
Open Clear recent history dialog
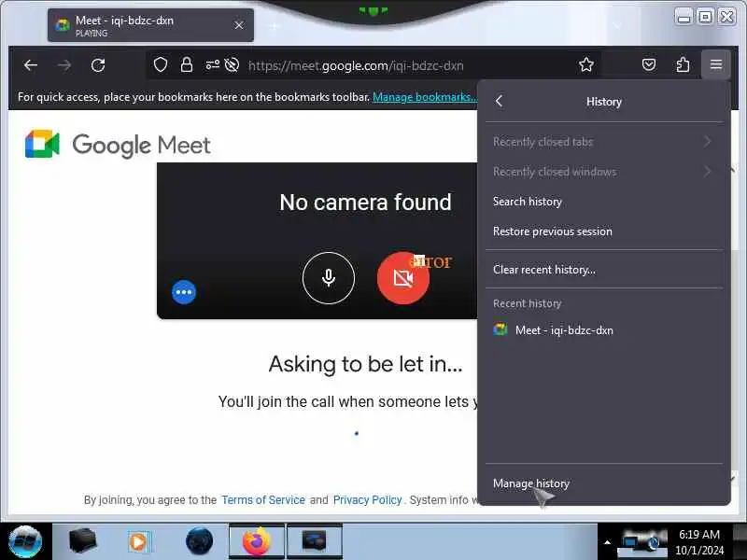(603, 270)
